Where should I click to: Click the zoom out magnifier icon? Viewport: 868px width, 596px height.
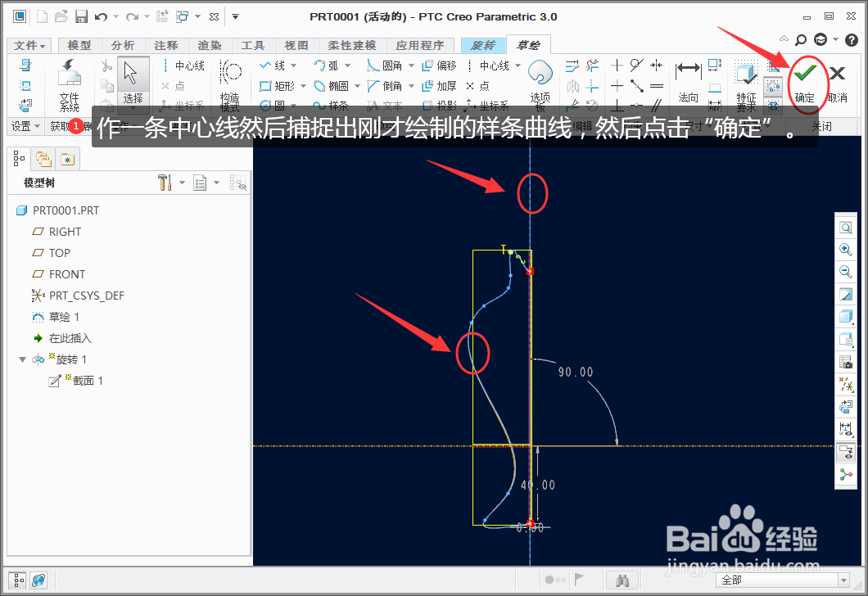pos(846,272)
